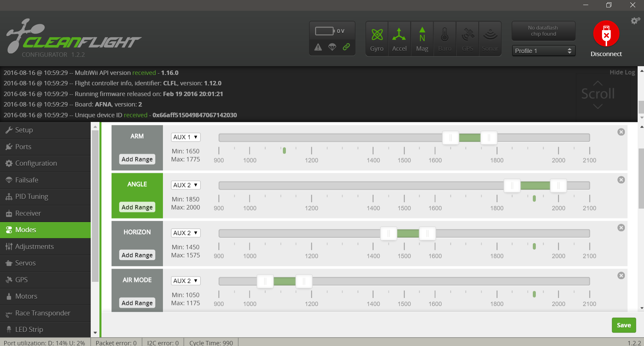Click the Sonar sensor icon
The width and height of the screenshot is (644, 346).
pyautogui.click(x=490, y=39)
